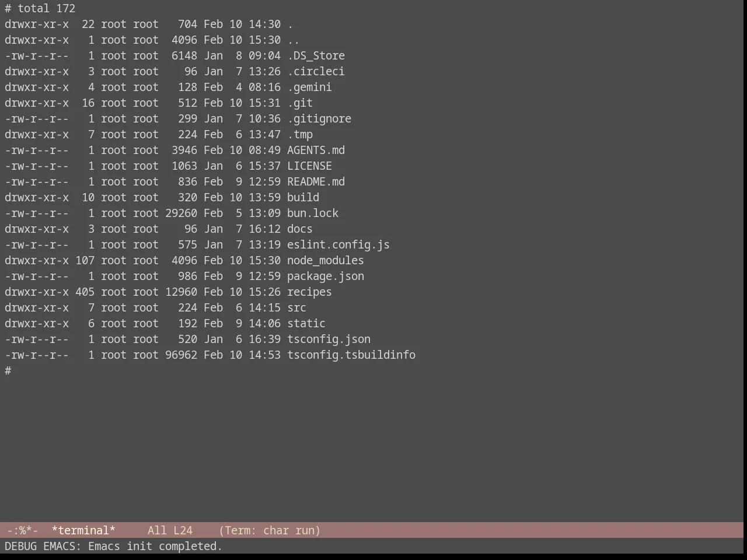
Task: Click AGENTS.md in the listing
Action: 316,150
